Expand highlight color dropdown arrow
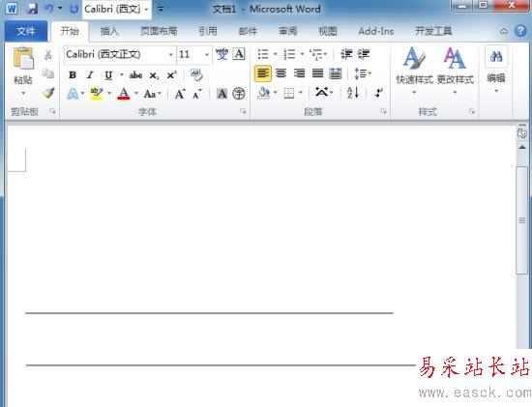The width and height of the screenshot is (532, 407). (x=109, y=93)
